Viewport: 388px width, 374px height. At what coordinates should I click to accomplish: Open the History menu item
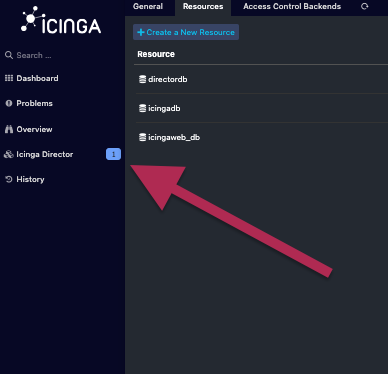point(30,179)
